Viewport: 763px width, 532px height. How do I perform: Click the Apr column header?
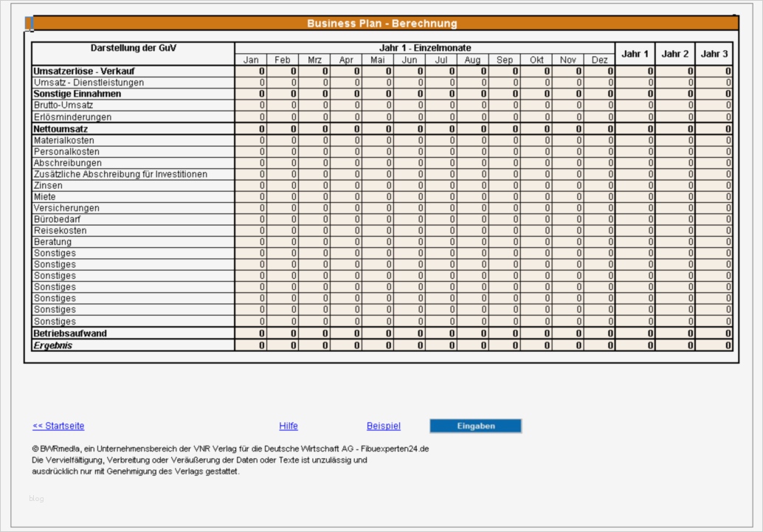(x=346, y=59)
